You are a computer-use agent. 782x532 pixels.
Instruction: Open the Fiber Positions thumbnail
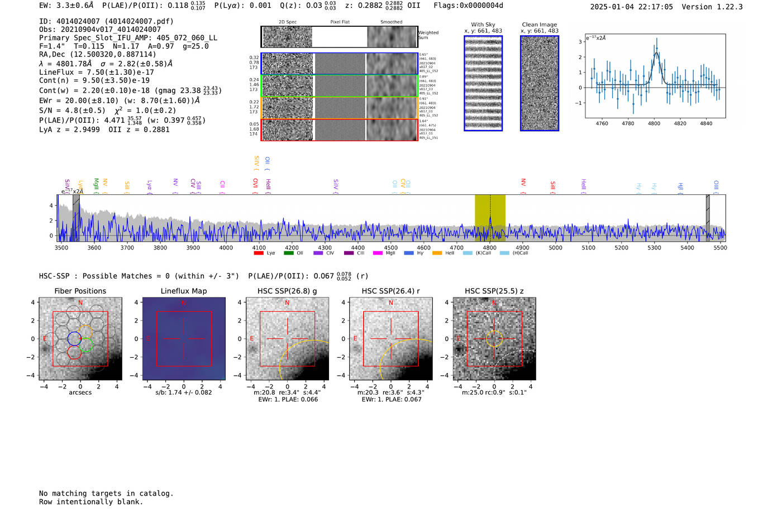[x=80, y=339]
